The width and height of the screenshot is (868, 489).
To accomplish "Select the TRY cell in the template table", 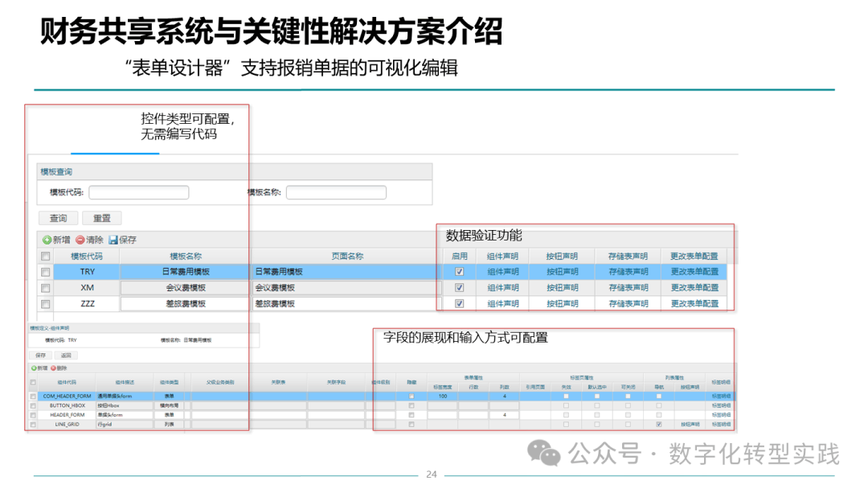I will pyautogui.click(x=88, y=272).
